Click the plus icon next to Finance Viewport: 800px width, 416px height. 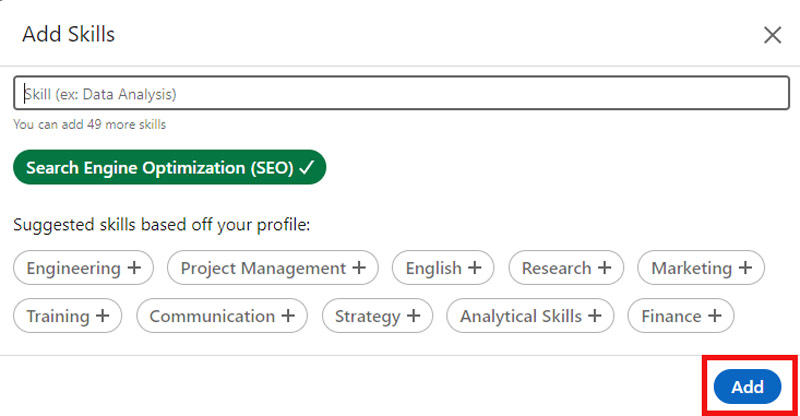tap(714, 316)
